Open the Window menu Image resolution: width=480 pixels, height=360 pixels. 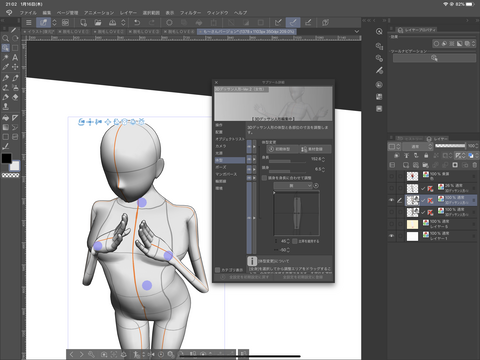[x=217, y=13]
